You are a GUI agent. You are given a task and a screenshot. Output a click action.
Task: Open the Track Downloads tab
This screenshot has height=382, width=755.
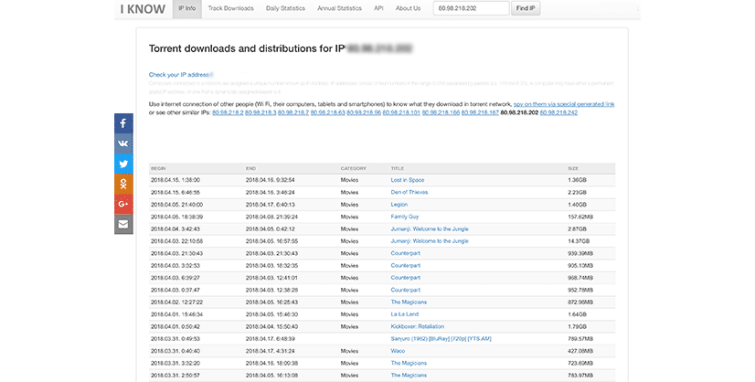231,8
